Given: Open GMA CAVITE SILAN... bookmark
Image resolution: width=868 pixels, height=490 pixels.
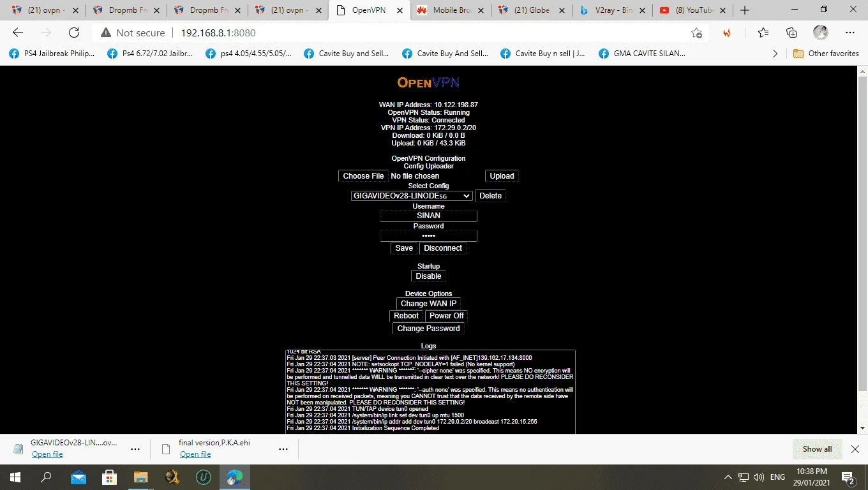Looking at the screenshot, I should coord(642,54).
